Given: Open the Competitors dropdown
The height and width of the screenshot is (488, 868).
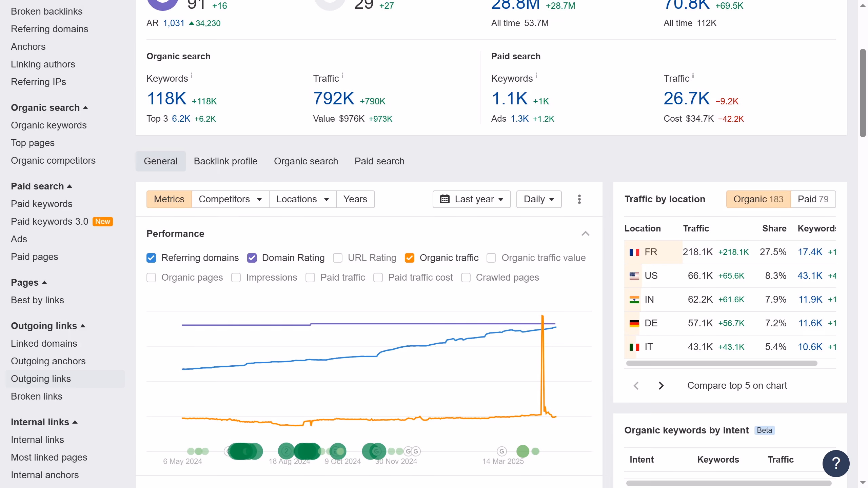Looking at the screenshot, I should pos(230,199).
